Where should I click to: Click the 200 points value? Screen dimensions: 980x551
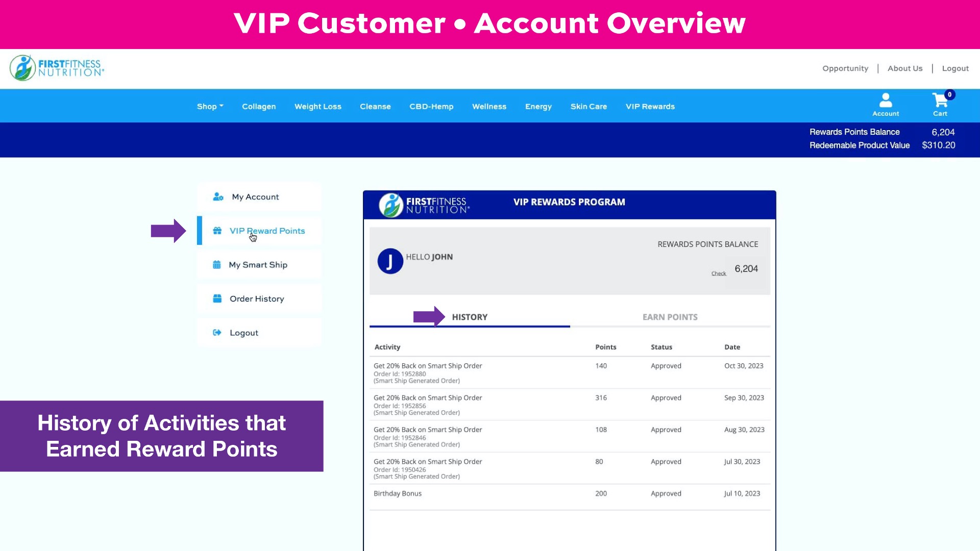(x=601, y=493)
